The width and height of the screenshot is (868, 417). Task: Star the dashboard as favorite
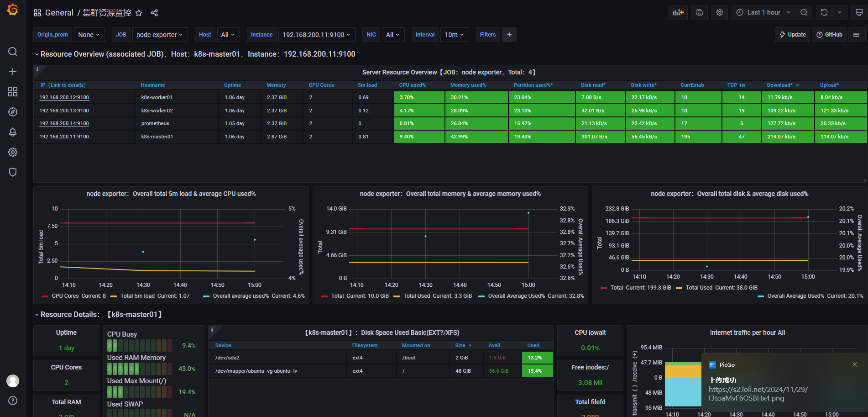[139, 13]
